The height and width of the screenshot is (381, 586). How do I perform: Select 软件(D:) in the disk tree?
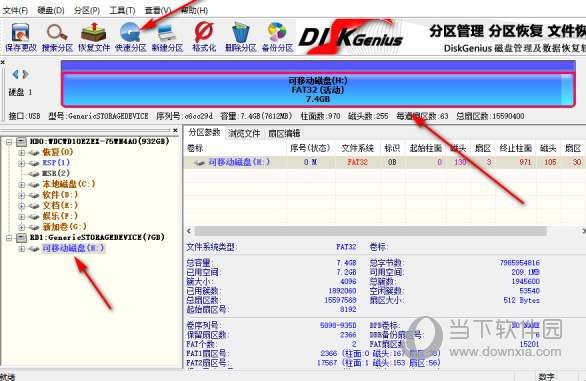click(60, 195)
